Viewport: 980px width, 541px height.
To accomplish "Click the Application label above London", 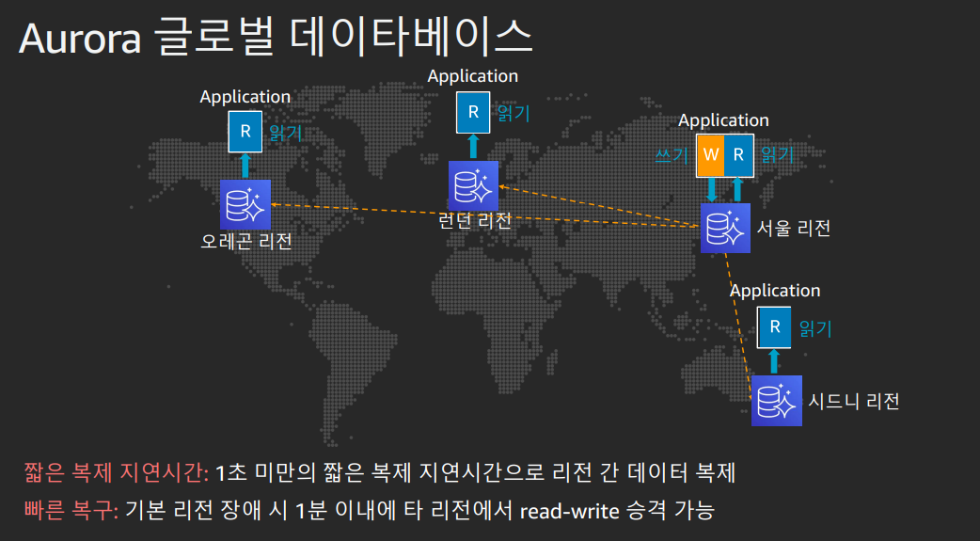I will point(472,76).
